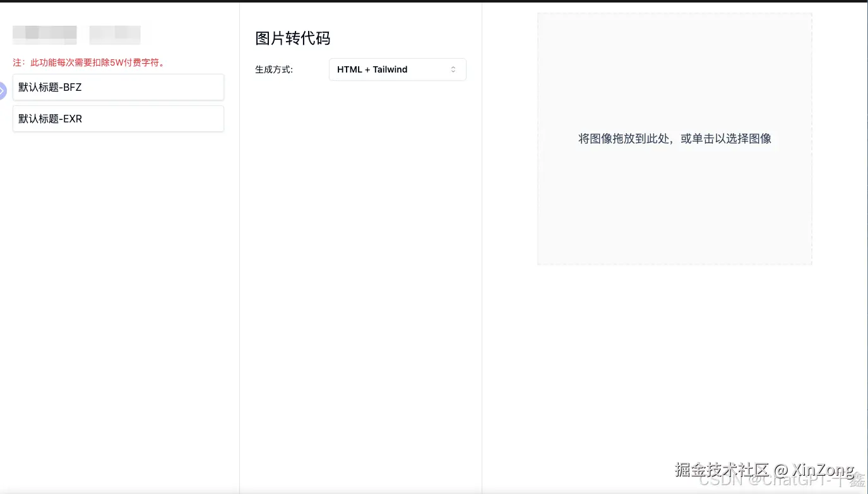Click inside the 默认标题-EXR title field

point(118,119)
